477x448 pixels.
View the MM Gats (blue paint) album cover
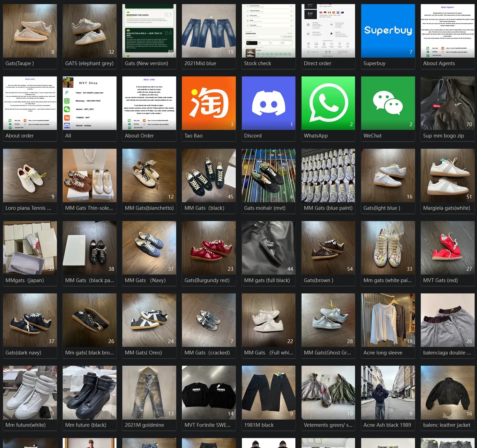[x=328, y=175]
